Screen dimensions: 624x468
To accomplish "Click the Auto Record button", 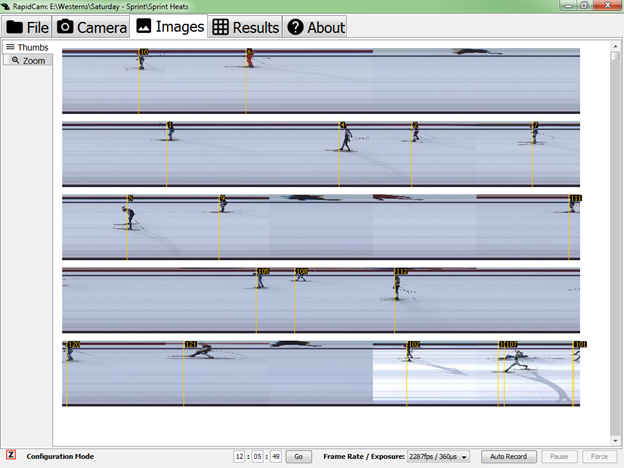I will tap(508, 457).
